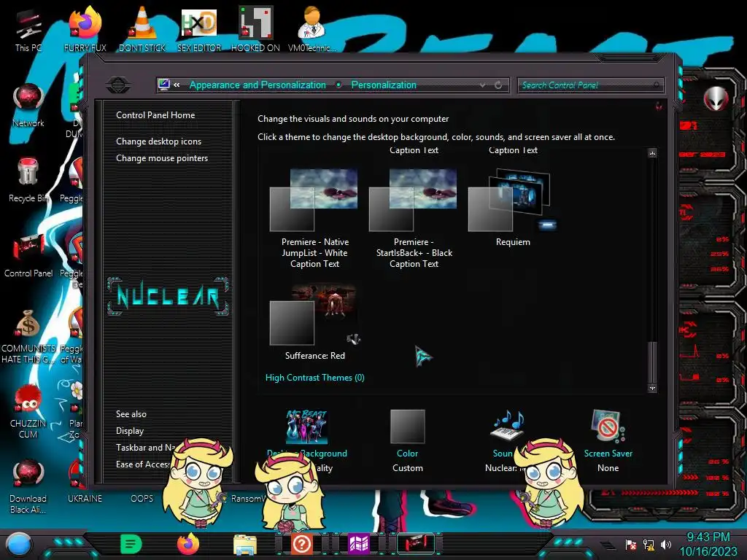Click Control Panel icon in address bar

click(164, 85)
